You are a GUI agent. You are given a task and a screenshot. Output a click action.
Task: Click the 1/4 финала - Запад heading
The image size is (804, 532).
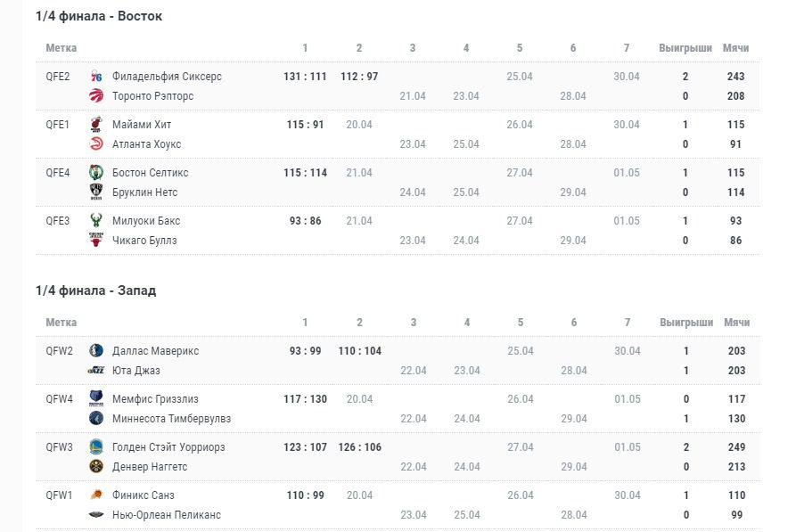pyautogui.click(x=95, y=291)
